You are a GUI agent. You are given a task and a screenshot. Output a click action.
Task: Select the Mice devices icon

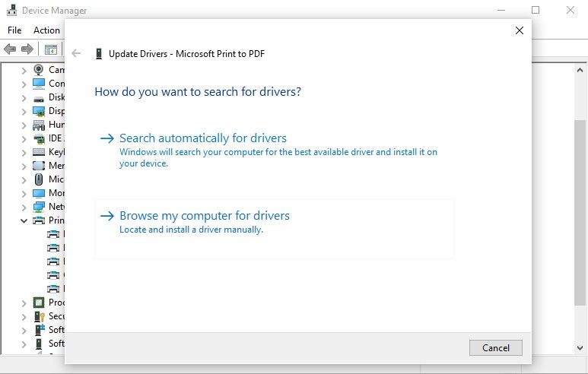39,179
